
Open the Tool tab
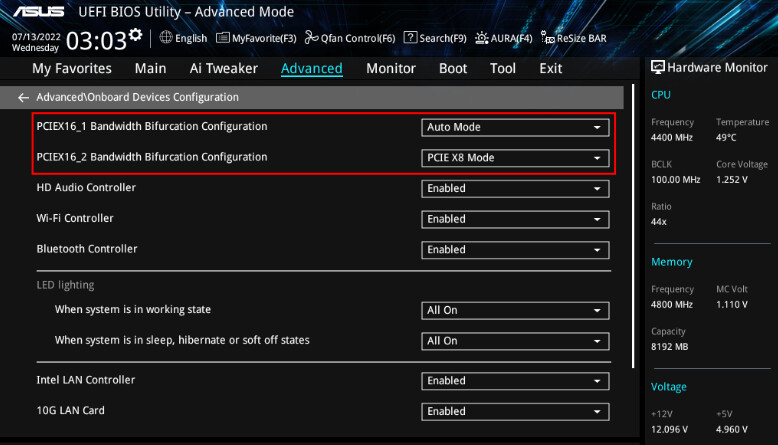pos(503,68)
